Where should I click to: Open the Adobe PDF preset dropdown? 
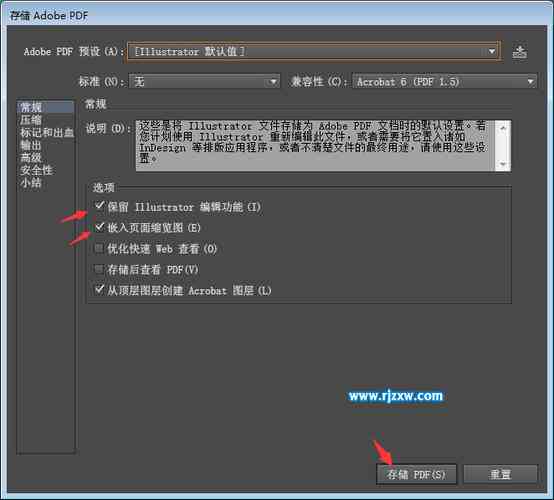(313, 52)
